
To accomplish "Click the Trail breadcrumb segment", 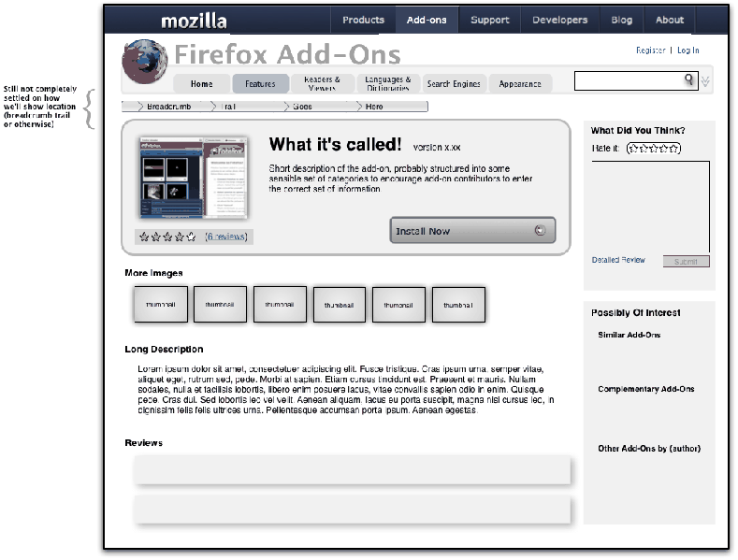I will (230, 107).
